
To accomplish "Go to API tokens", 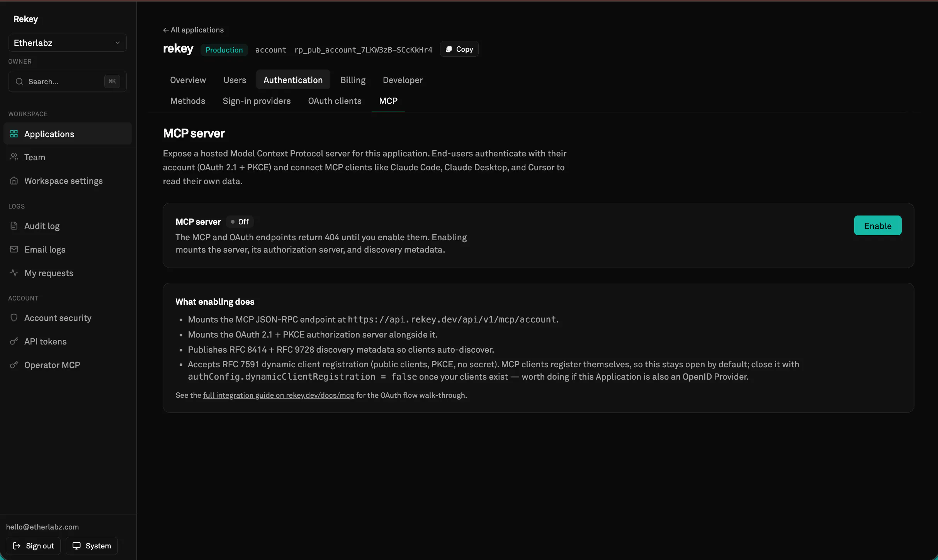I will point(68,341).
